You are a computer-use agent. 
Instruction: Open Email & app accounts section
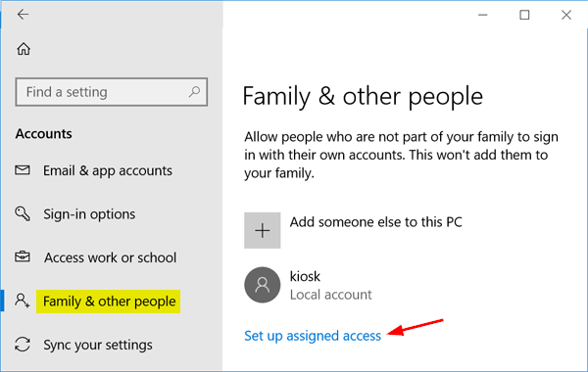(x=108, y=171)
